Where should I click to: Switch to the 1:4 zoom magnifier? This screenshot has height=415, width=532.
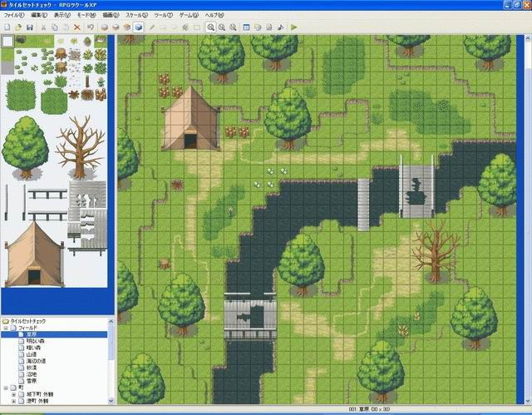tap(233, 27)
